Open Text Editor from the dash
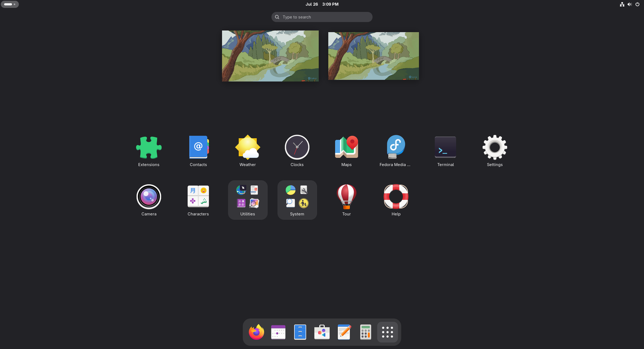This screenshot has height=349, width=644. click(344, 332)
